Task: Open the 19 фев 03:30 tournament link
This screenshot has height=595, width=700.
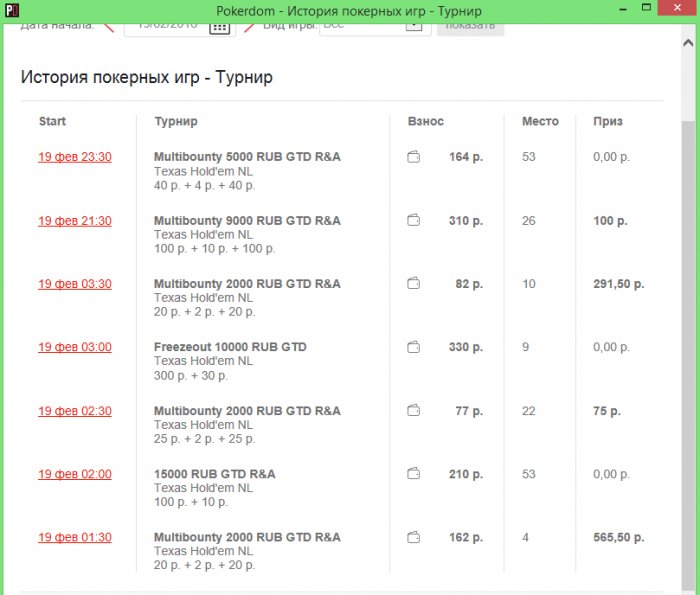Action: pyautogui.click(x=75, y=284)
